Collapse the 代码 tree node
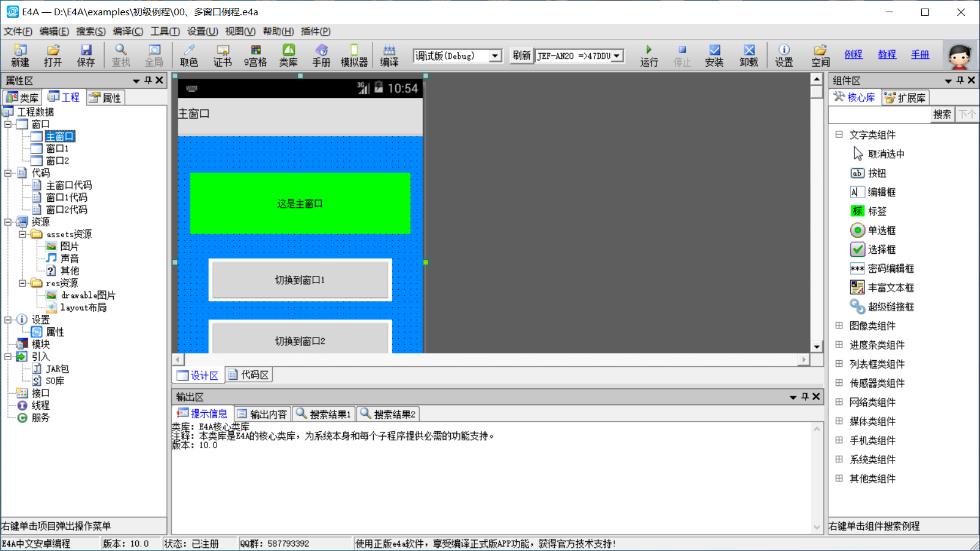The width and height of the screenshot is (980, 551). 8,173
